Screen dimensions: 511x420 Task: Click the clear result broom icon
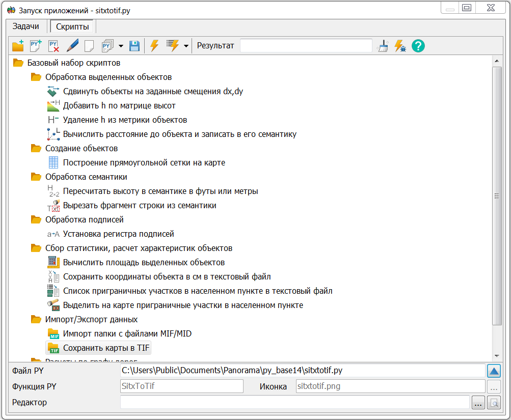pos(383,45)
